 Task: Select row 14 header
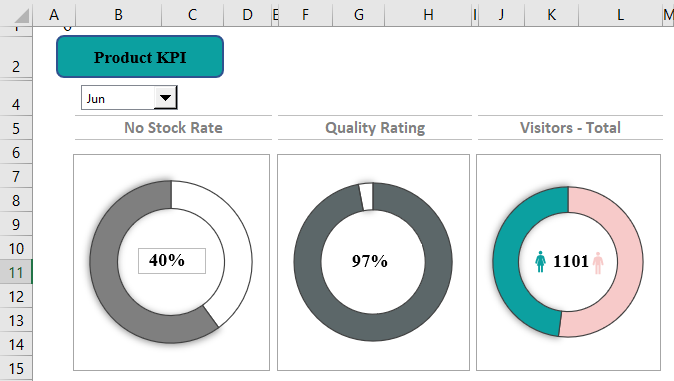pyautogui.click(x=16, y=344)
